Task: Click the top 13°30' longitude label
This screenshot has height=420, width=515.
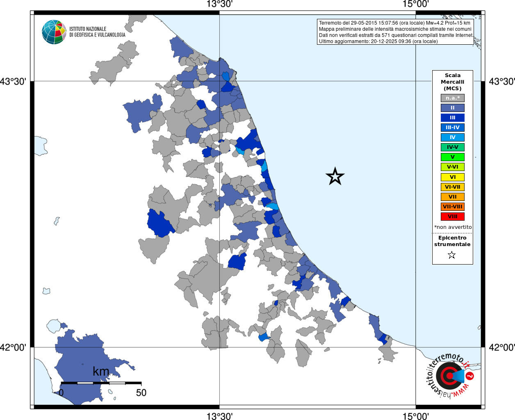Action: click(219, 4)
